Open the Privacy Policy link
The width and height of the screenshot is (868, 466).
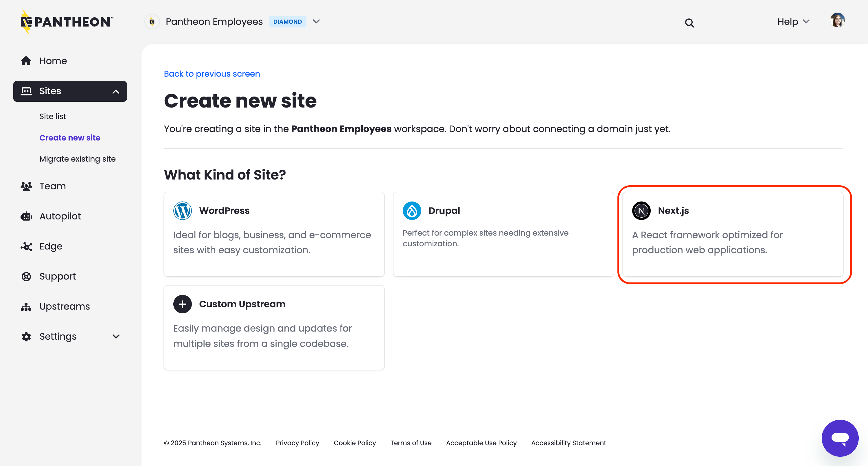[x=297, y=443]
